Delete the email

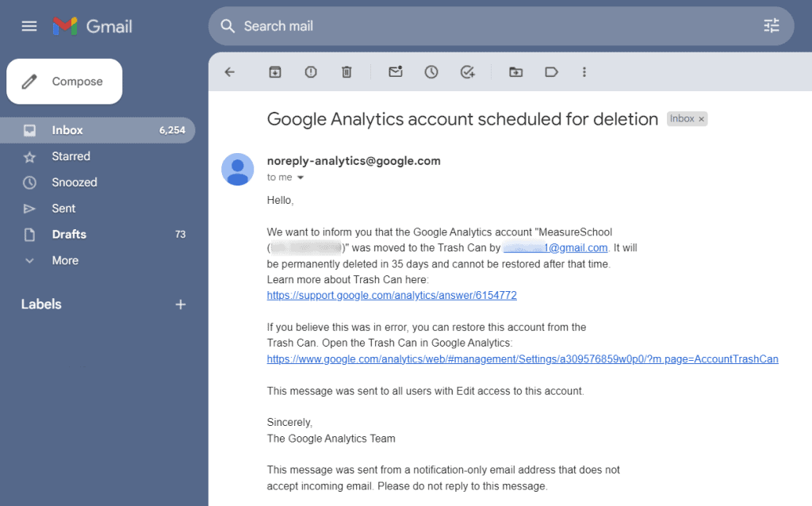click(347, 71)
